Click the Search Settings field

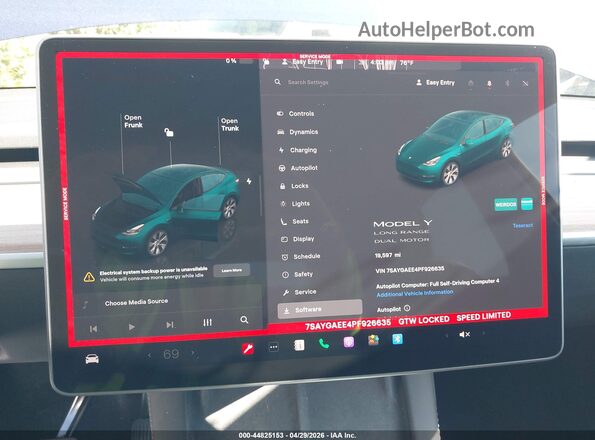click(308, 82)
